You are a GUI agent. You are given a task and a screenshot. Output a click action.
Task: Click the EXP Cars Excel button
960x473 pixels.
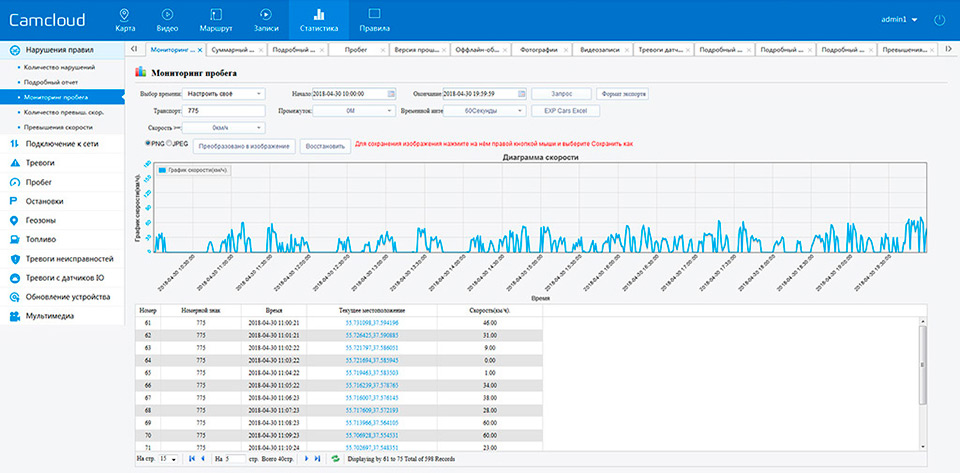click(564, 111)
